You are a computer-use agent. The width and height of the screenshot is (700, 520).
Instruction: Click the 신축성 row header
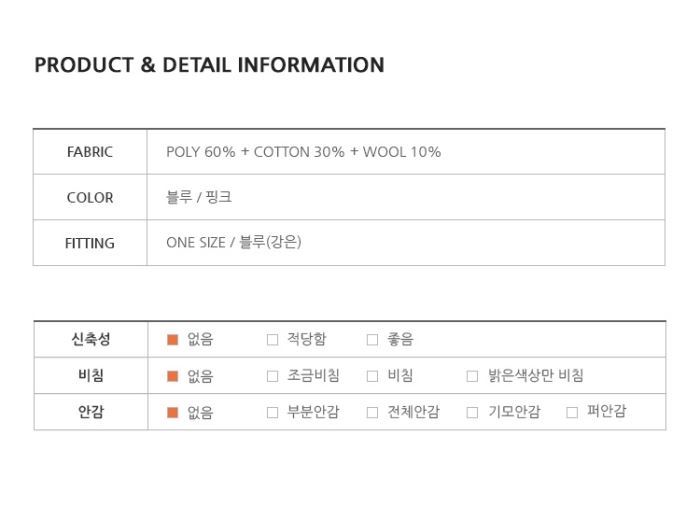(x=91, y=339)
